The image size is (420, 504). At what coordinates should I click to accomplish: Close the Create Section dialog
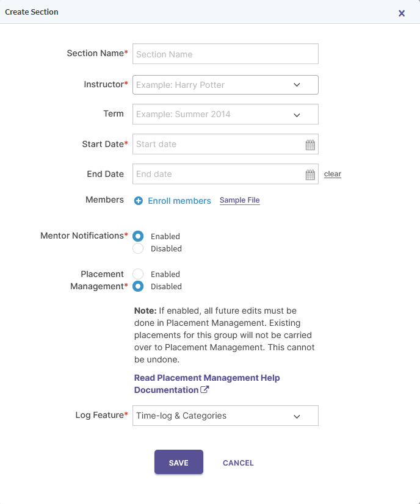(402, 13)
